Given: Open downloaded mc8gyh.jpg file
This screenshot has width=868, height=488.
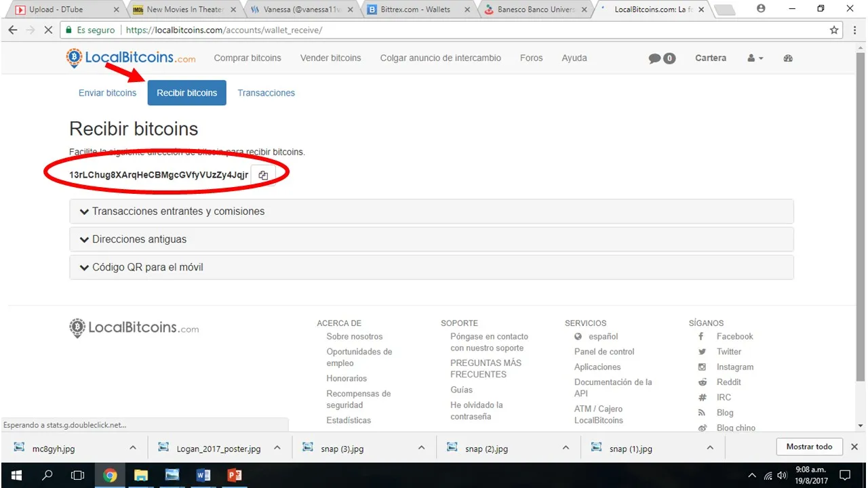Looking at the screenshot, I should coord(54,448).
